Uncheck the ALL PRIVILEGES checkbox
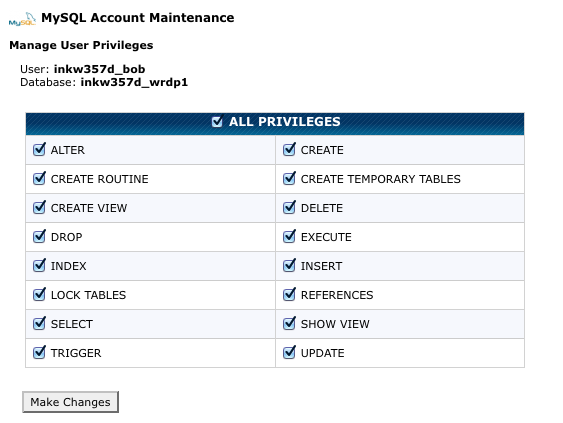563x423 pixels. 217,122
